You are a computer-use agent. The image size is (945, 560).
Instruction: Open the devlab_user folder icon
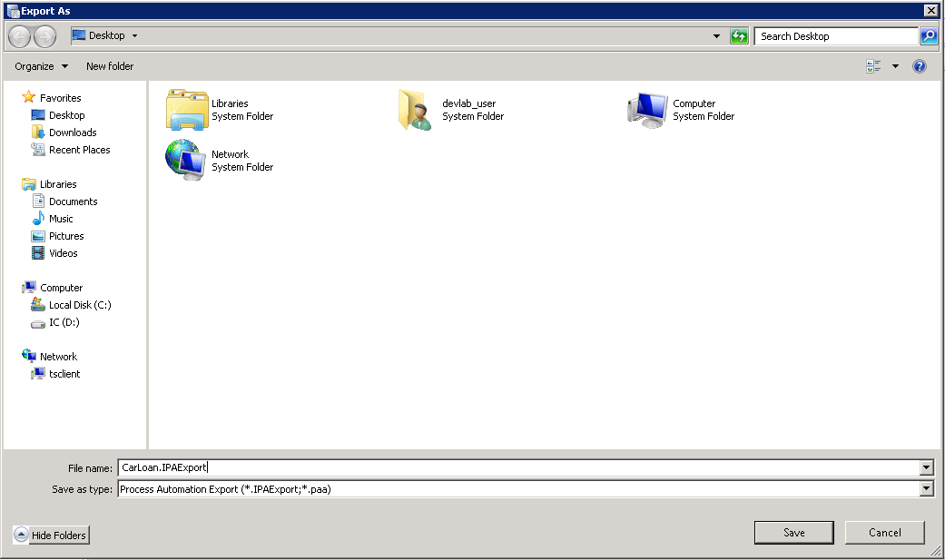(x=417, y=110)
